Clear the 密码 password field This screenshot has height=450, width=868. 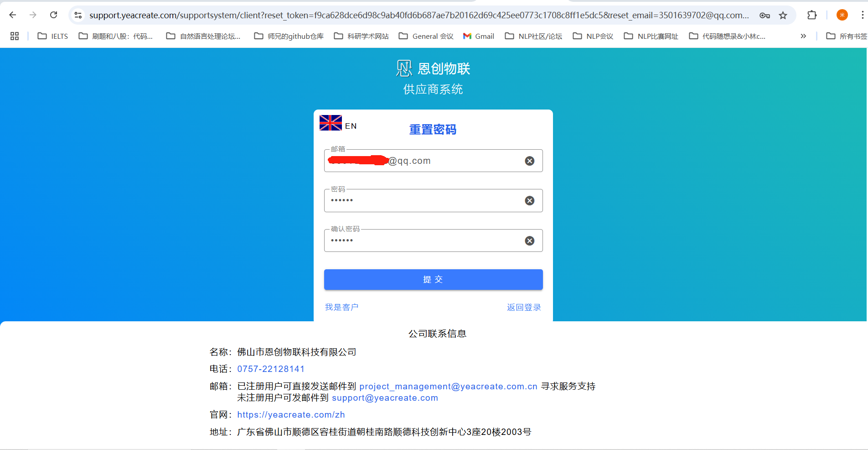(529, 201)
